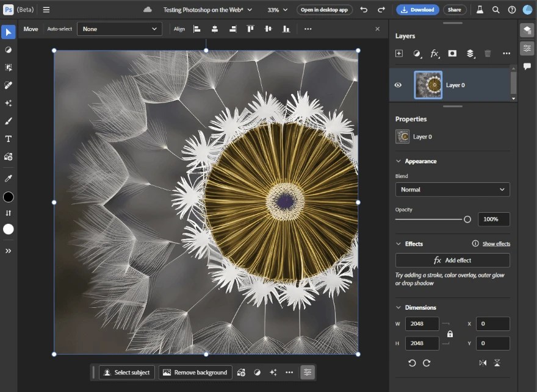Toggle the aspect ratio lock icon

click(450, 334)
